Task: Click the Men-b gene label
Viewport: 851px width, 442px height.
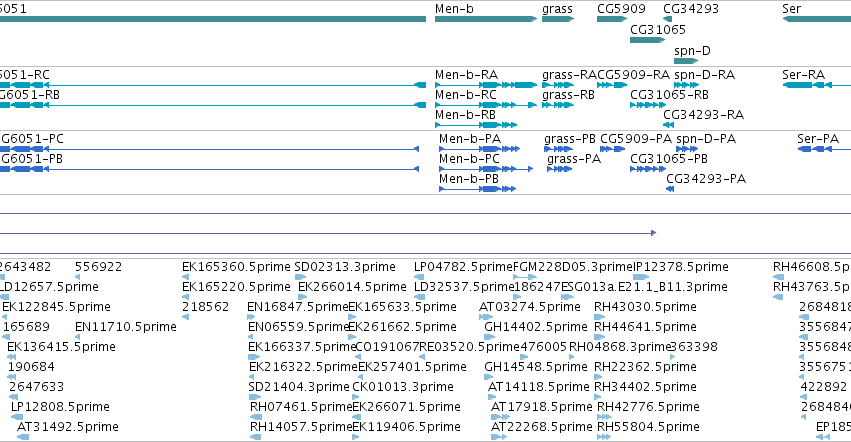Action: (454, 9)
